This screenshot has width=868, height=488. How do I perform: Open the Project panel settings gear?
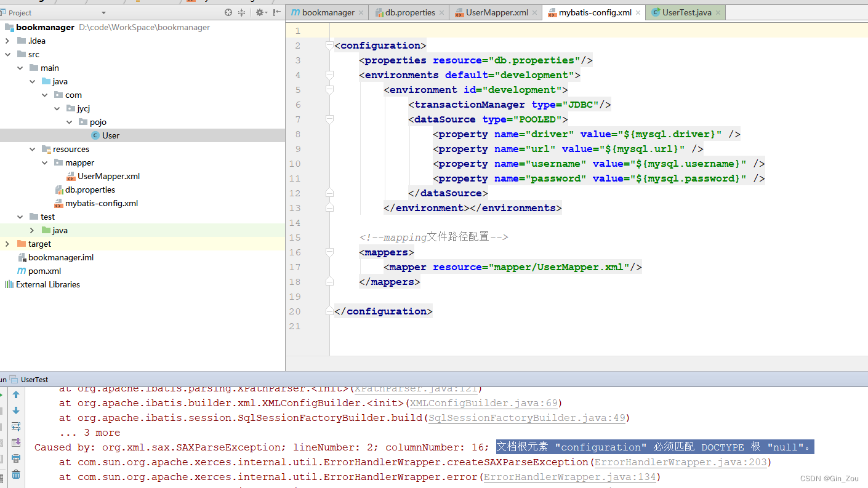tap(260, 12)
